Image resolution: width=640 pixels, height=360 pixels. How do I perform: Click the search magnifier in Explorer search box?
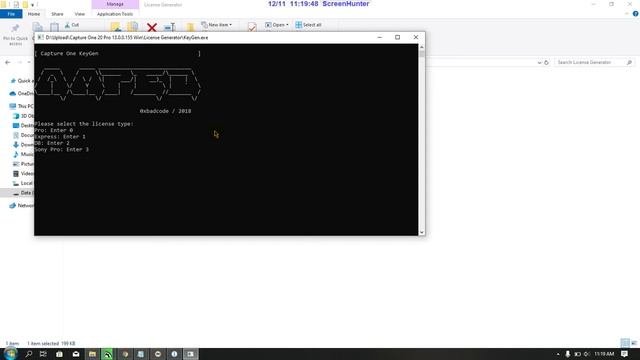click(629, 62)
